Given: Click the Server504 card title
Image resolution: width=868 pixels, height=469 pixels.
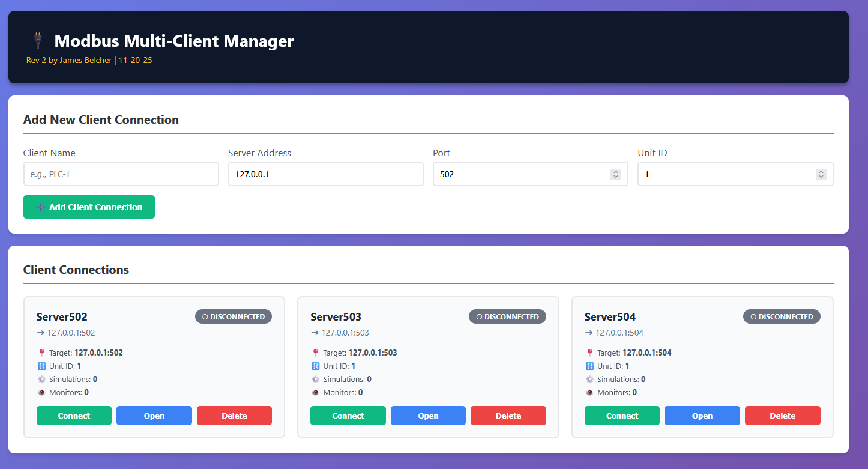Looking at the screenshot, I should point(610,317).
